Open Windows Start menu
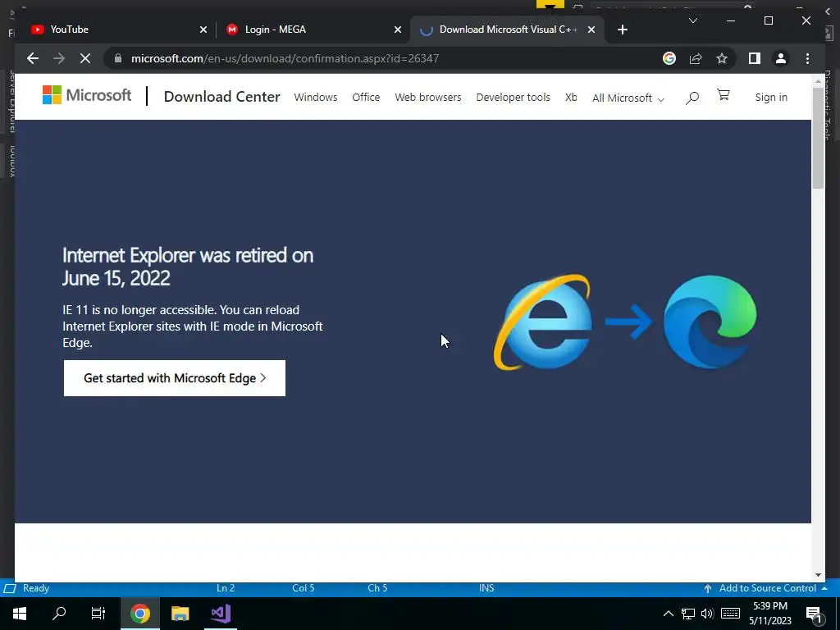 point(20,614)
